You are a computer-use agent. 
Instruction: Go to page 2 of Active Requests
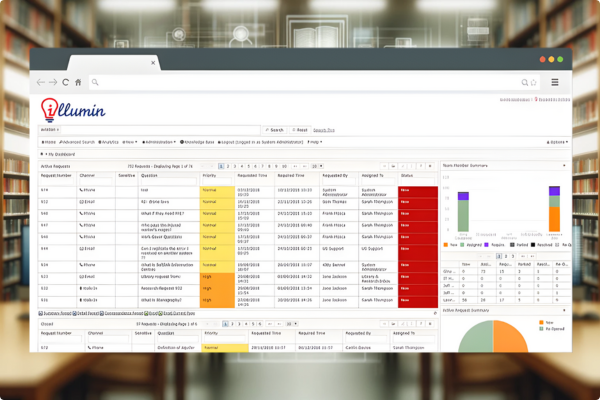[x=229, y=166]
